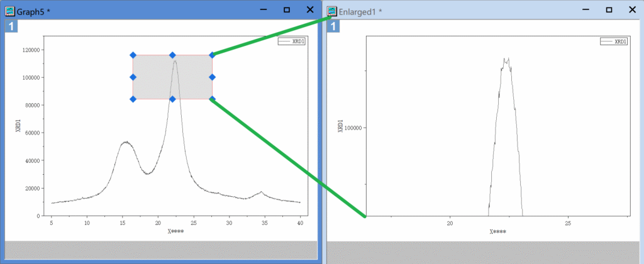Click bottom-middle handle of zoom rectangle
This screenshot has width=644, height=264.
[x=172, y=99]
